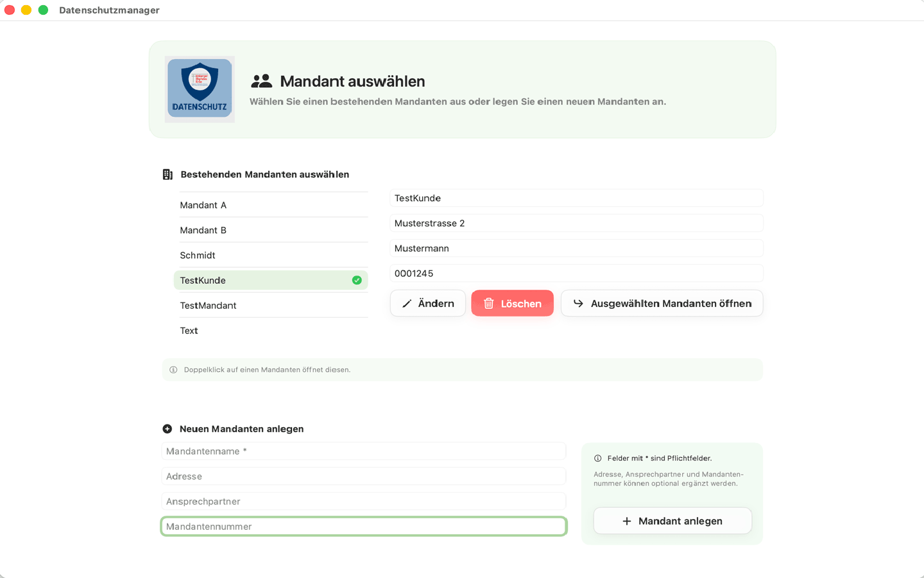
Task: Click the info icon near Pflichtfelder note
Action: [x=598, y=459]
